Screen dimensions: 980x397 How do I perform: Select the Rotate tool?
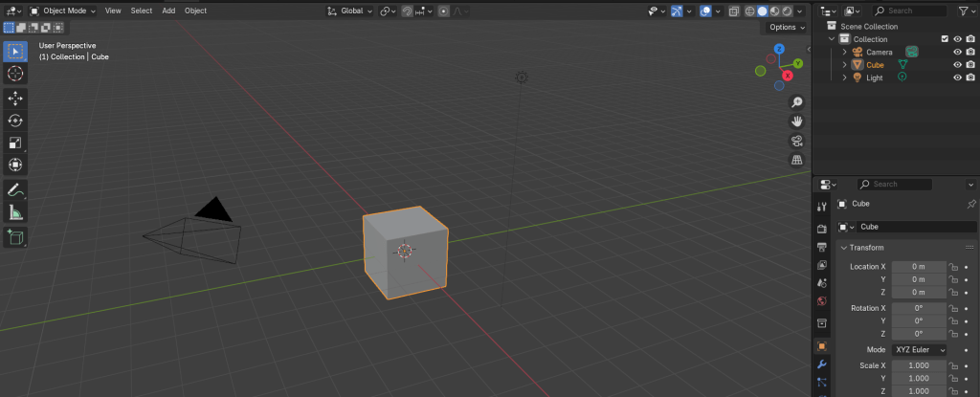pyautogui.click(x=15, y=121)
